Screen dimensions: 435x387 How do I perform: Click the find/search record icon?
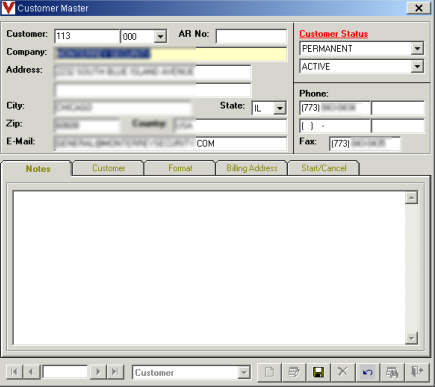(392, 372)
